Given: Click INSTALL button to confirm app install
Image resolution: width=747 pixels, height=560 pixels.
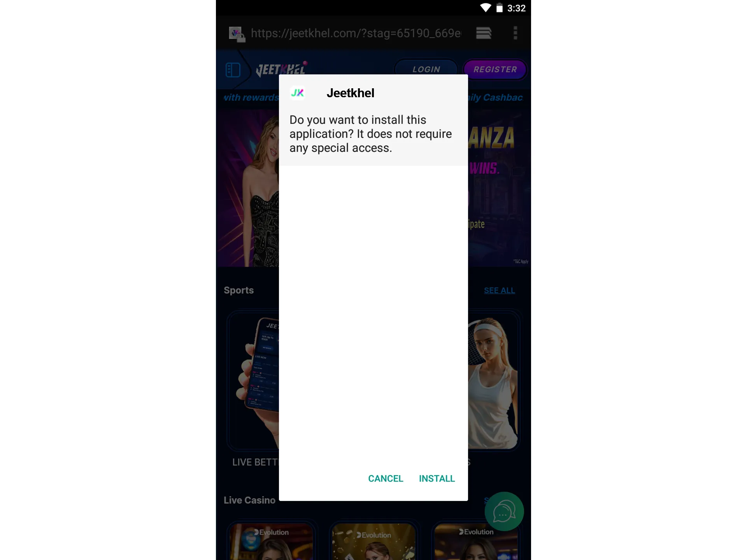Looking at the screenshot, I should click(x=437, y=478).
